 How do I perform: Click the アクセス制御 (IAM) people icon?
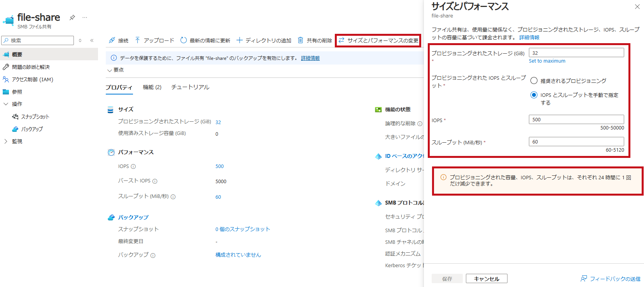click(6, 79)
